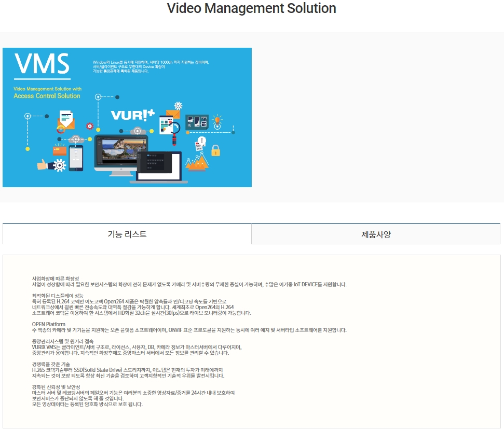Switch to the 기능 리스트 tab
The height and width of the screenshot is (431, 504).
[127, 234]
